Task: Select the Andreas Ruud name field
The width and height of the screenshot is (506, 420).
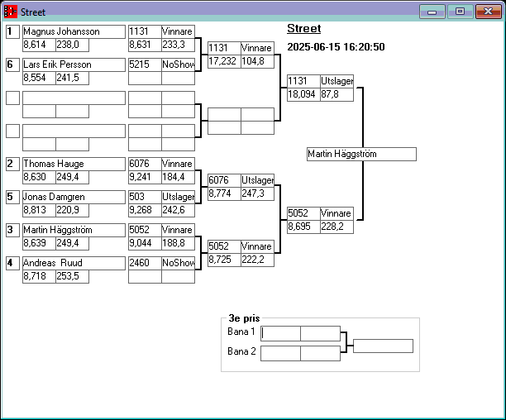Action: pyautogui.click(x=74, y=263)
